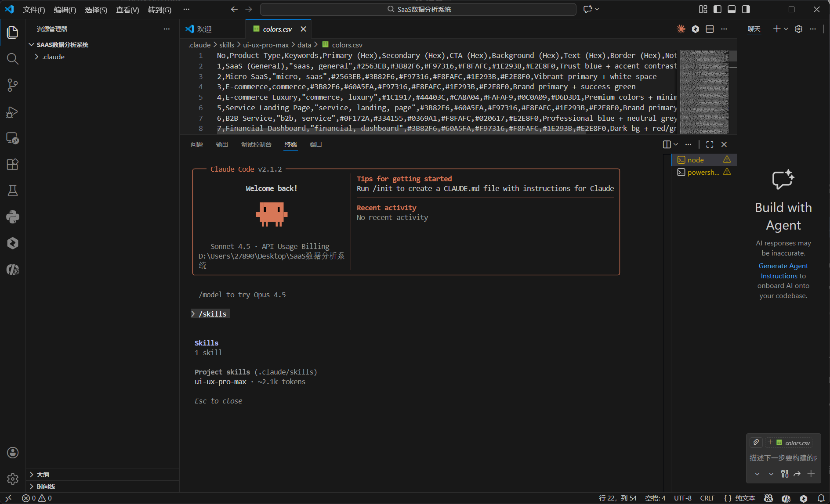Click the editor minimap preview

pyautogui.click(x=704, y=92)
